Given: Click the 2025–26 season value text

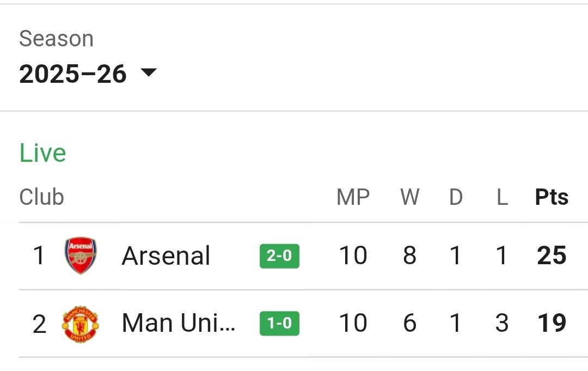Looking at the screenshot, I should (x=73, y=74).
